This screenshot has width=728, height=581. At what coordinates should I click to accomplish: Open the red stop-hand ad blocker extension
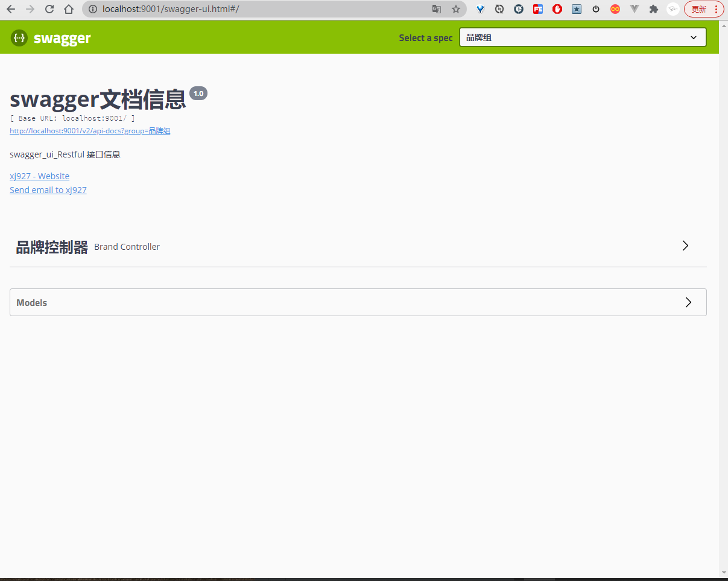tap(557, 9)
